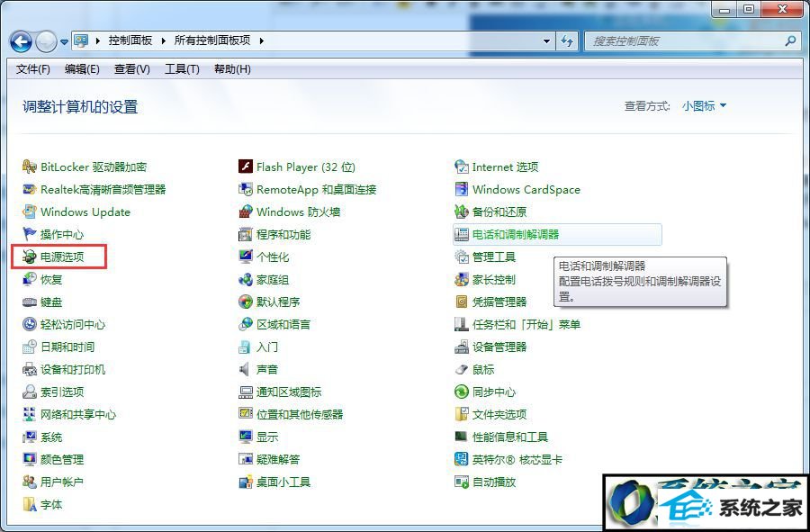Open the 同步中心 green icon
The image size is (810, 532).
click(x=462, y=392)
